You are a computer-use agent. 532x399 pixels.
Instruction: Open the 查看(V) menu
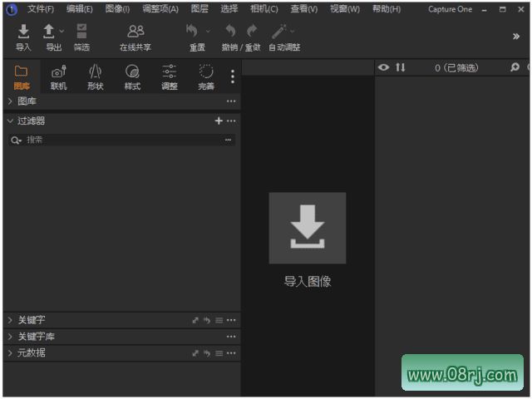click(304, 9)
